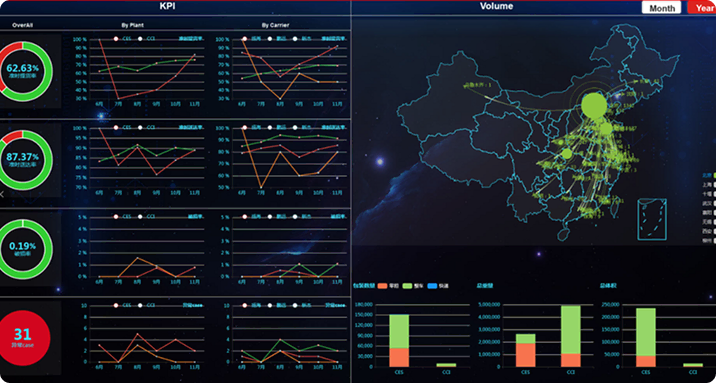Viewport: 716px width, 383px height.
Task: Open the Volume panel header
Action: pos(496,6)
